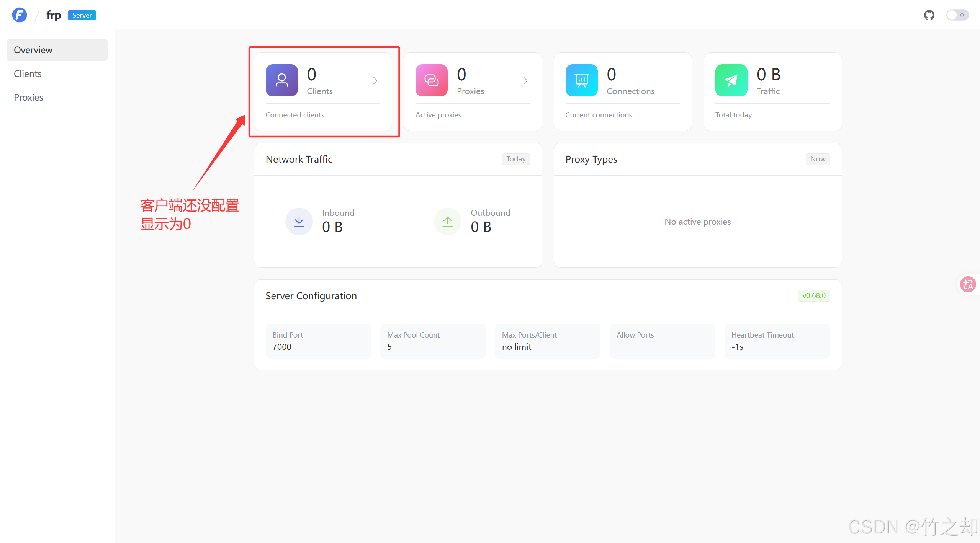Click the Outbound upload arrow icon

[447, 222]
